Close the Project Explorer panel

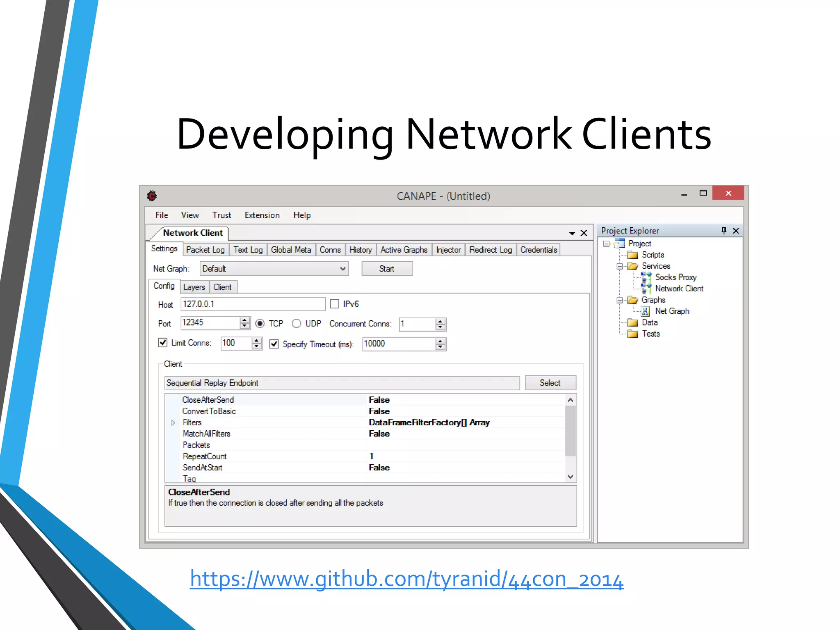tap(736, 231)
